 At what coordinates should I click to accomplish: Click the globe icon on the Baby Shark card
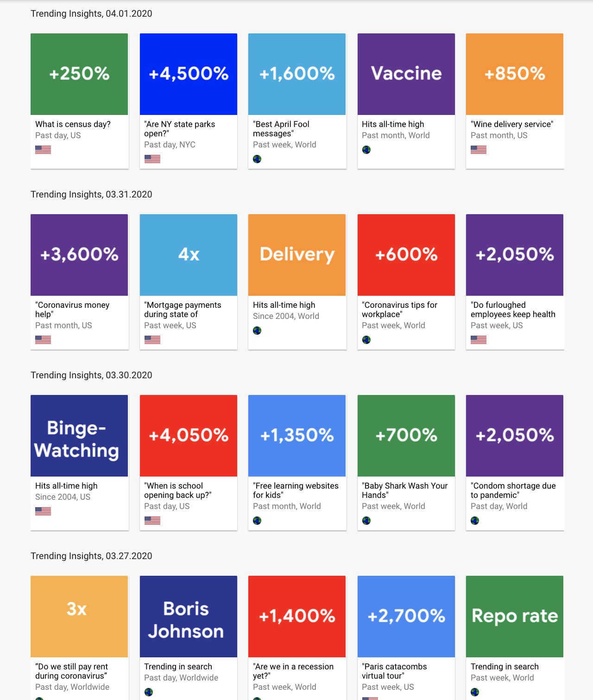click(366, 521)
